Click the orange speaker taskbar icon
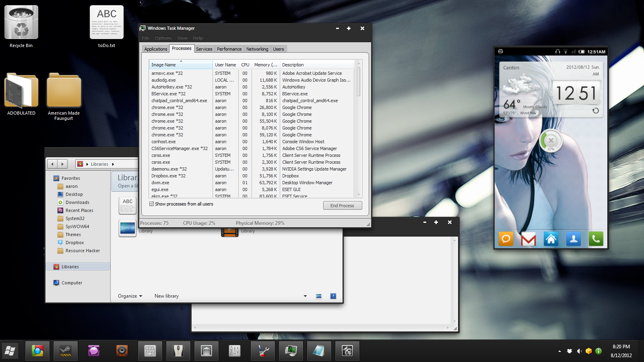 pos(122,351)
